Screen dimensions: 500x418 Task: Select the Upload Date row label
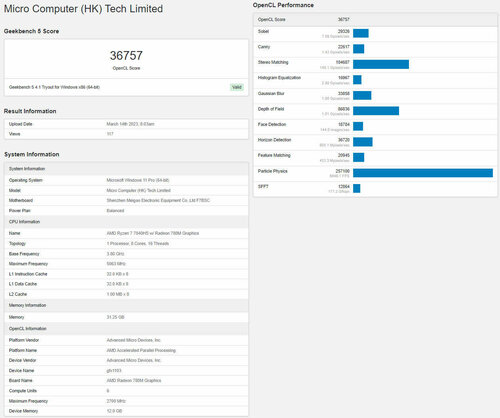(21, 124)
